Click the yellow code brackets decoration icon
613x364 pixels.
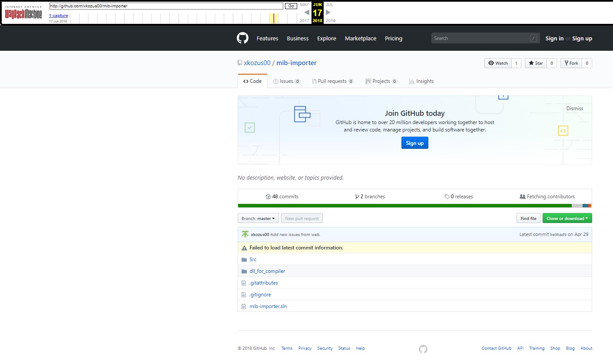pos(563,130)
